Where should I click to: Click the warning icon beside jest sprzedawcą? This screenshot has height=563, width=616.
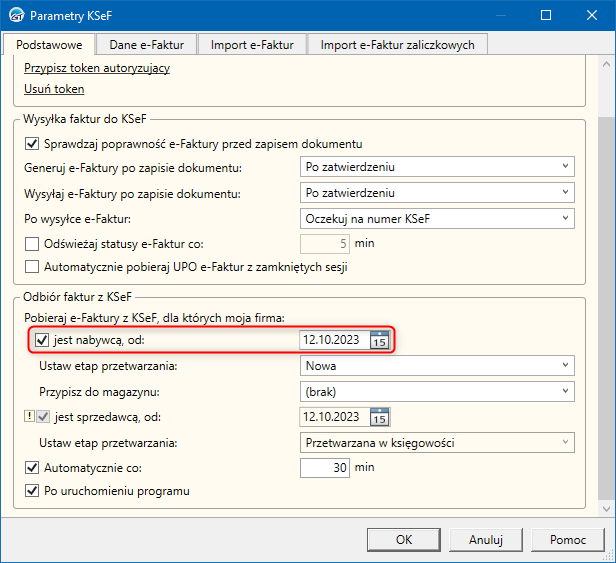pos(29,417)
